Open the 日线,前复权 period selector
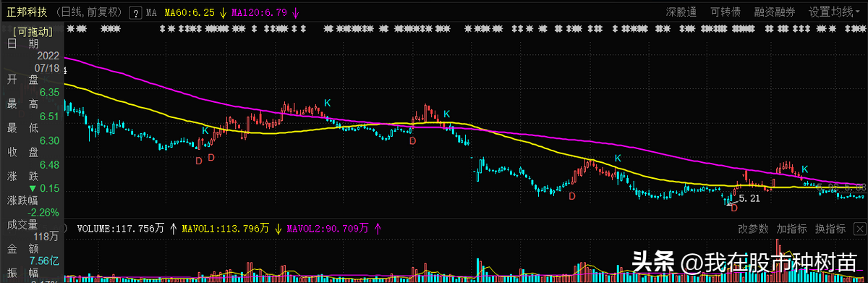 [x=90, y=12]
